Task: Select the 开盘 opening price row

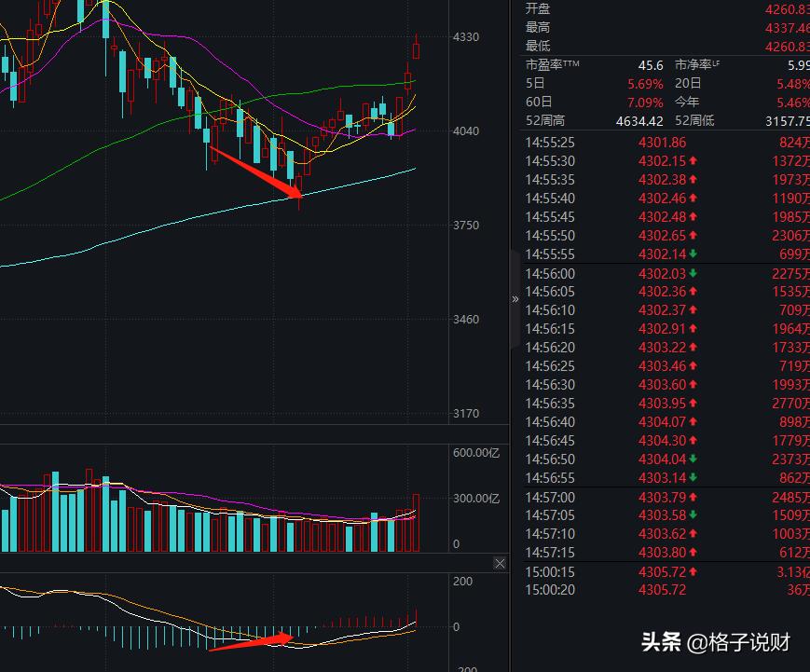Action: coord(652,8)
